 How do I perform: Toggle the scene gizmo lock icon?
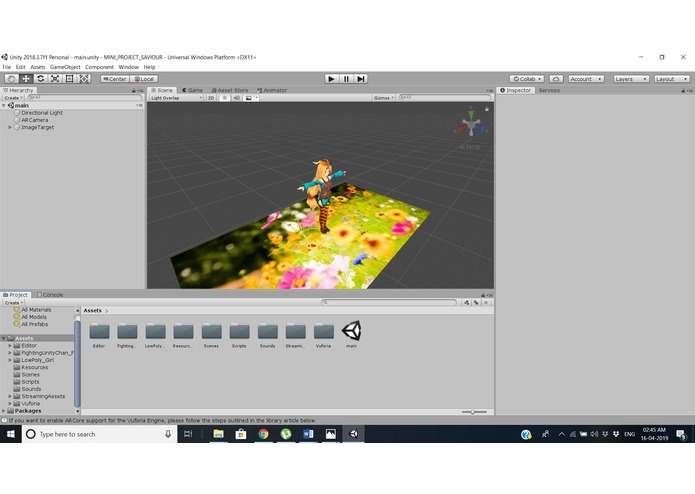487,109
